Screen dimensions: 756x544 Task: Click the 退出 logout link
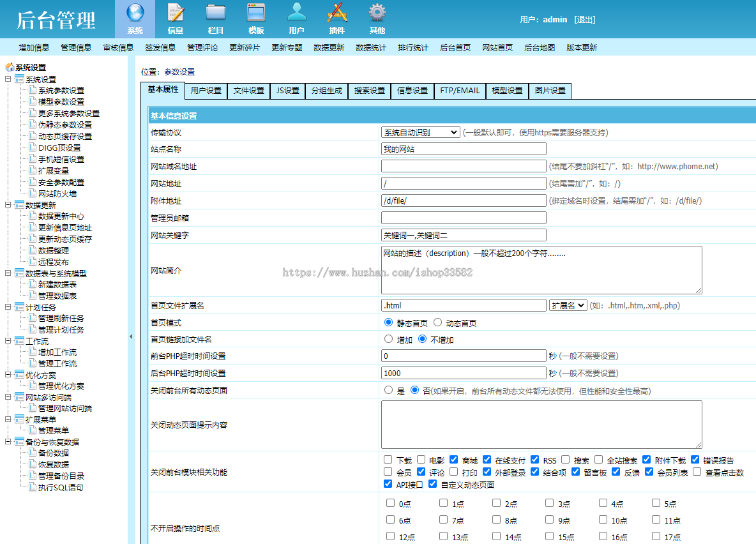(585, 19)
